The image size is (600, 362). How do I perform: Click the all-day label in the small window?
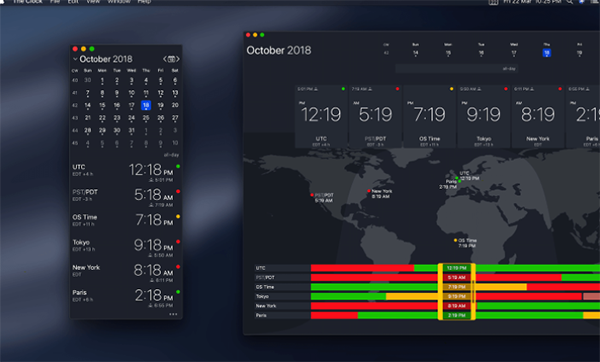coord(171,155)
